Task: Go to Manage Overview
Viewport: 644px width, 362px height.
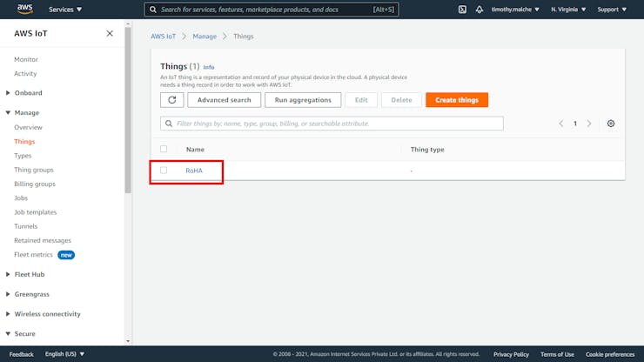Action: [28, 127]
